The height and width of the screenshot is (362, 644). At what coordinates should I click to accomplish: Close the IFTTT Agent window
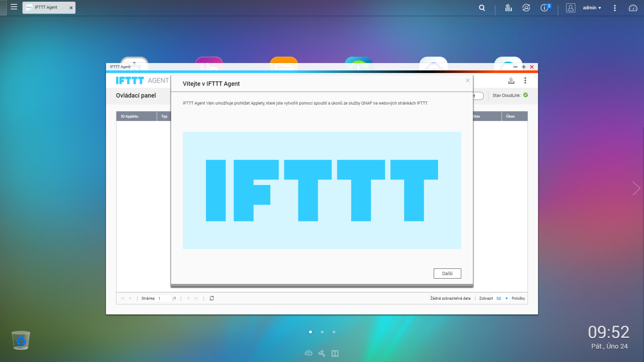point(532,67)
